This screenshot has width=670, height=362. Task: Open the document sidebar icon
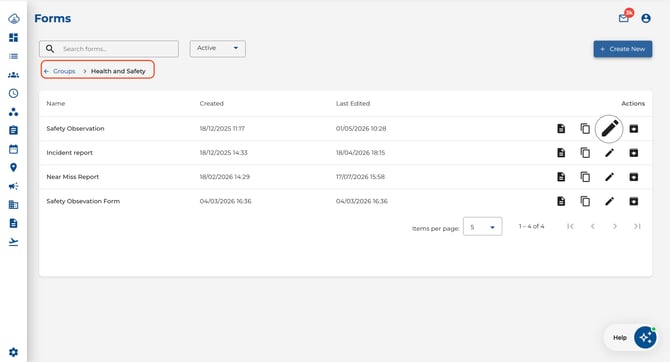click(14, 223)
